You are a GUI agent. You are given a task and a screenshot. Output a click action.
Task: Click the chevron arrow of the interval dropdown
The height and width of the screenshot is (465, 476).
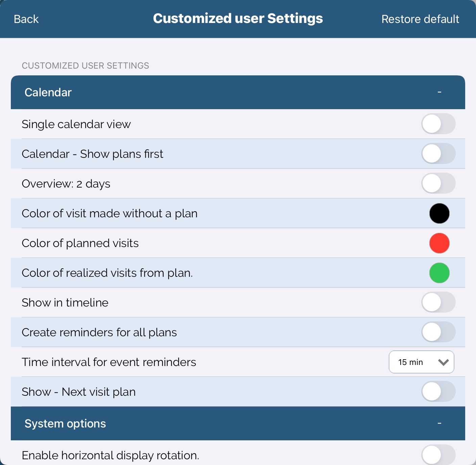pos(443,362)
